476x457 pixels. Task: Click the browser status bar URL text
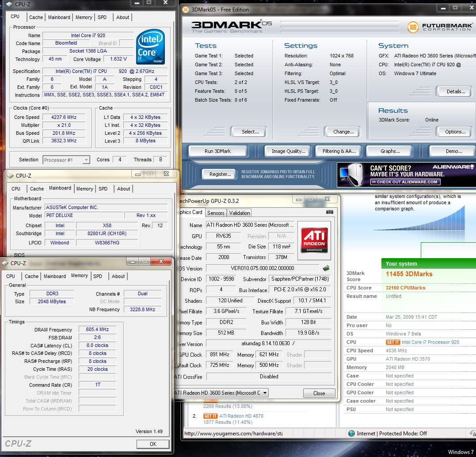233,433
